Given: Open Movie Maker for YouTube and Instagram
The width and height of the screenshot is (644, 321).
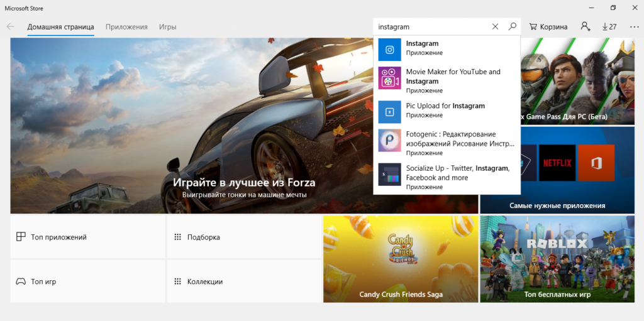Looking at the screenshot, I should click(x=453, y=77).
